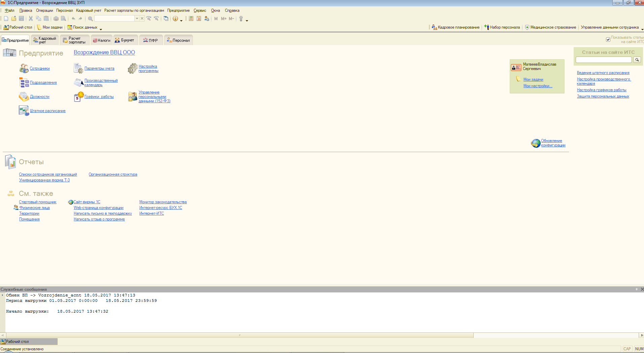
Task: Open the Операции menu
Action: (44, 10)
